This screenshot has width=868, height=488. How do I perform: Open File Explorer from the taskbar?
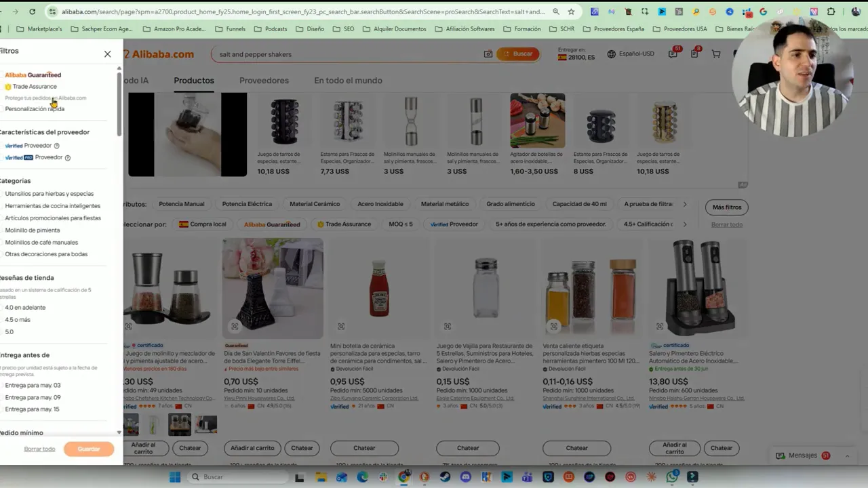point(321,477)
